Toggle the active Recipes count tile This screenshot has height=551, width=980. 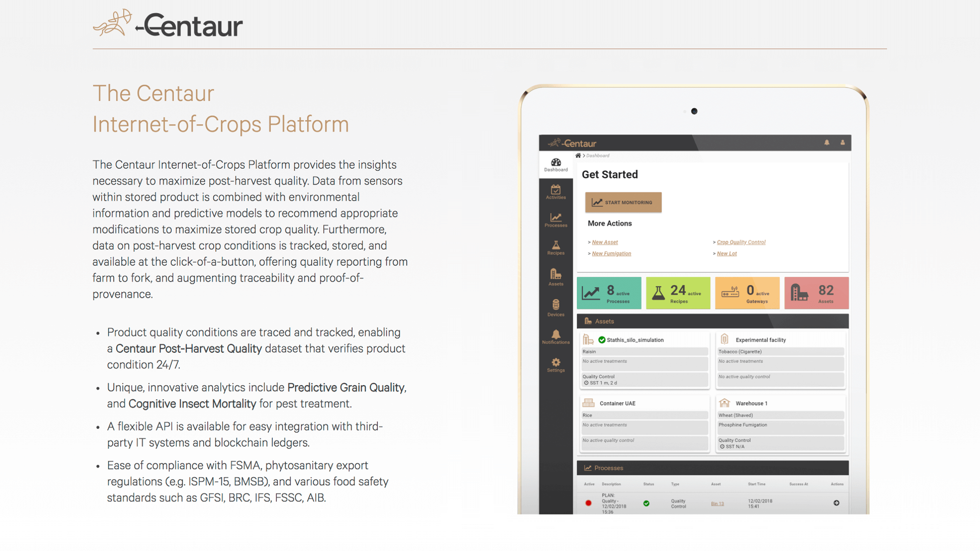tap(678, 293)
